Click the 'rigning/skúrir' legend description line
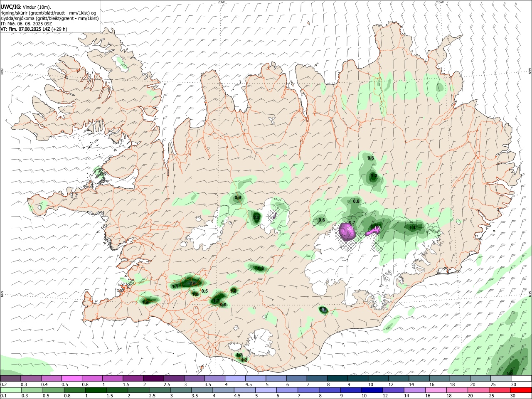532x399 pixels. [48, 12]
